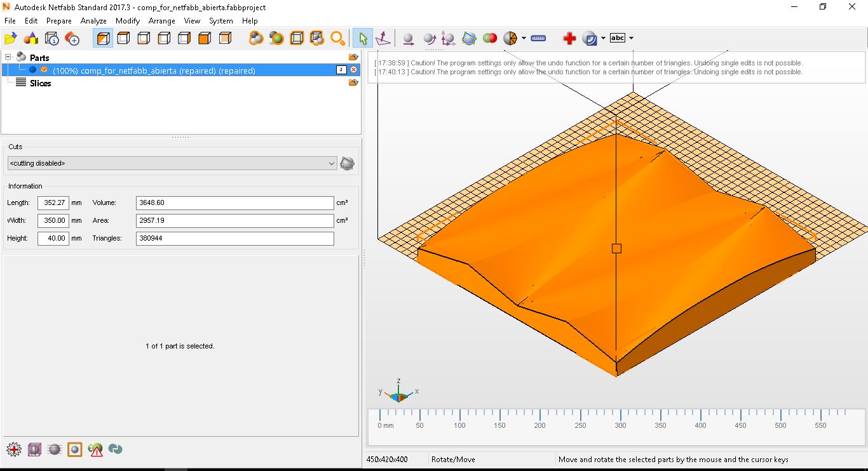
Task: Collapse the Parts tree node
Action: click(8, 57)
